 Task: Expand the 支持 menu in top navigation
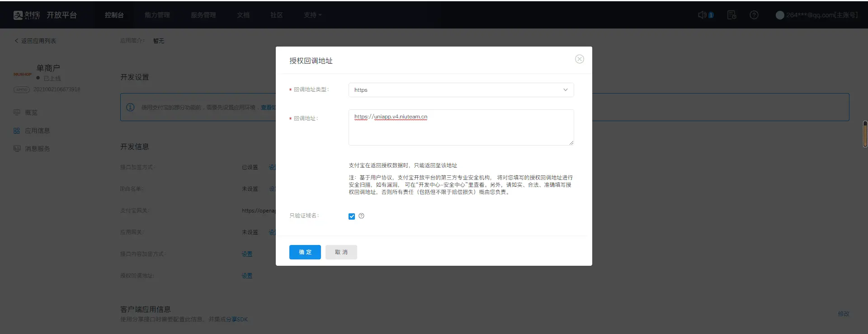click(312, 15)
